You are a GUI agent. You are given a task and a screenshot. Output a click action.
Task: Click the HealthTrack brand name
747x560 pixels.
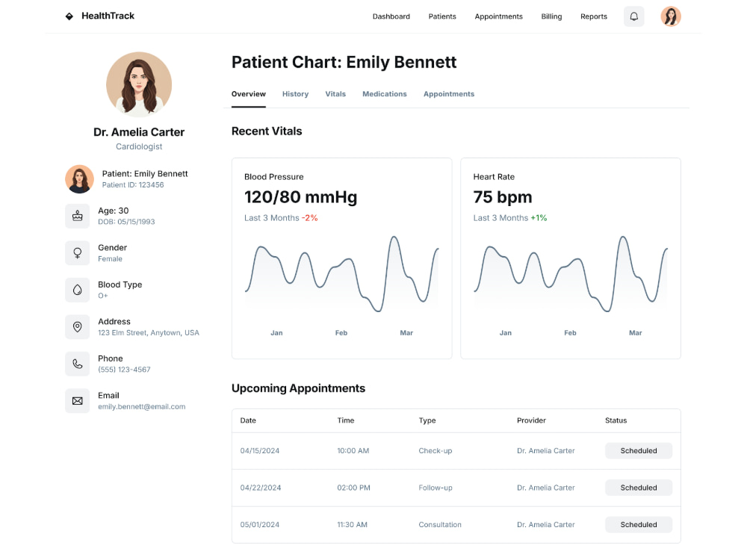tap(108, 16)
